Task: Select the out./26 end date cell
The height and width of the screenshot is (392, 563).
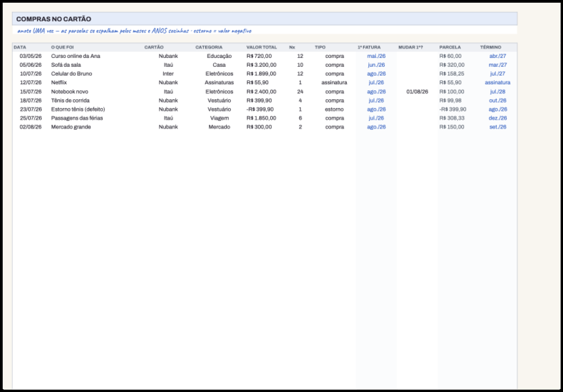Action: 498,100
